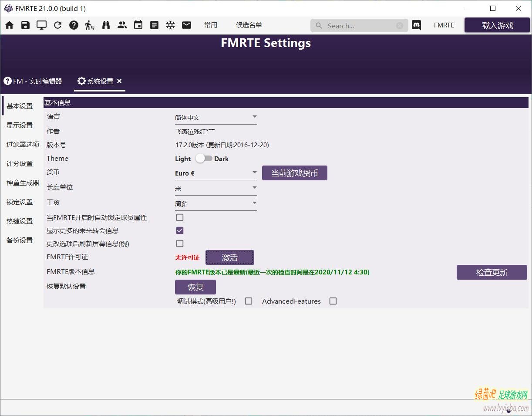Open the help question mark icon
Screen dimensions: 532x416
[x=74, y=25]
